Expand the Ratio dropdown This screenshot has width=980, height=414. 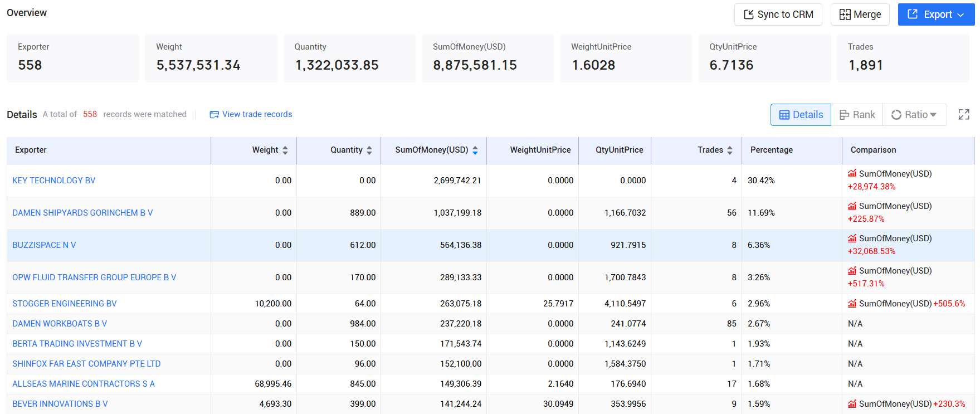pos(914,115)
